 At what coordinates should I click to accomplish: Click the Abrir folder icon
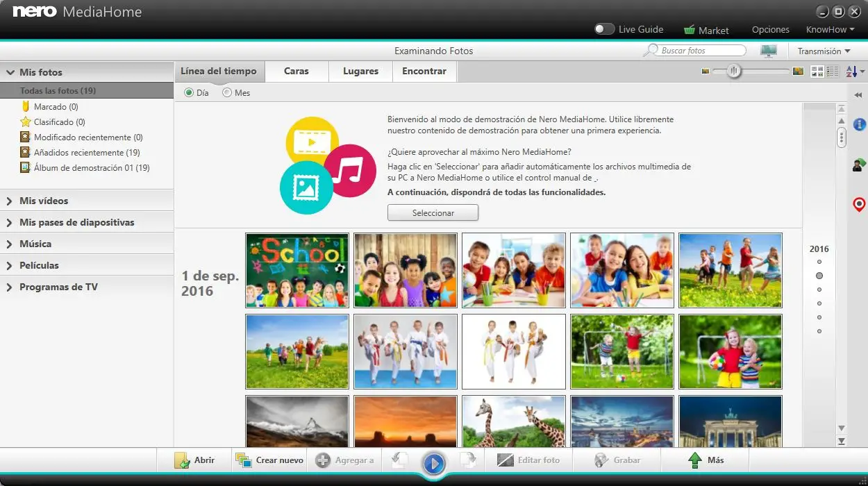[x=182, y=460]
